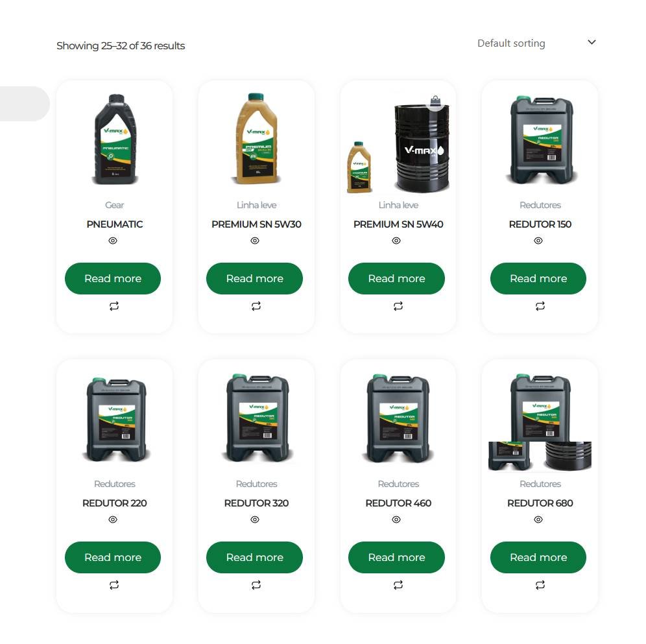
Task: Open quick view for PNEUMATIC product
Action: point(113,241)
